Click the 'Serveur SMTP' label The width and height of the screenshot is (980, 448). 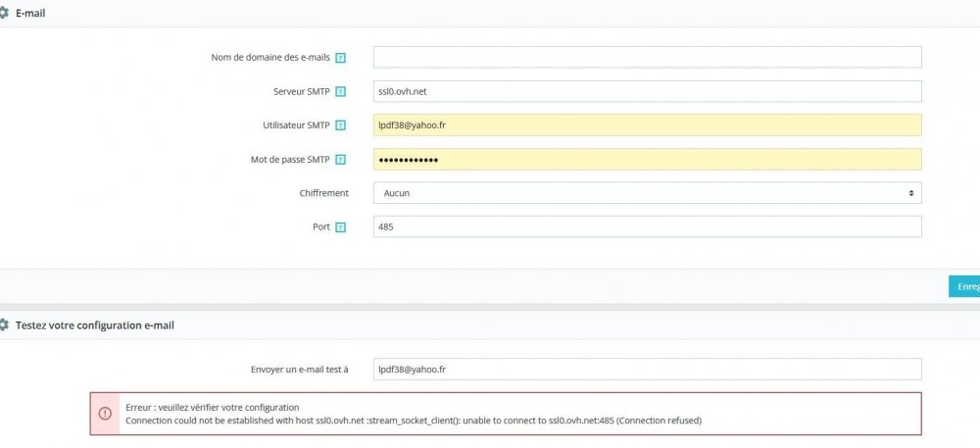coord(302,91)
